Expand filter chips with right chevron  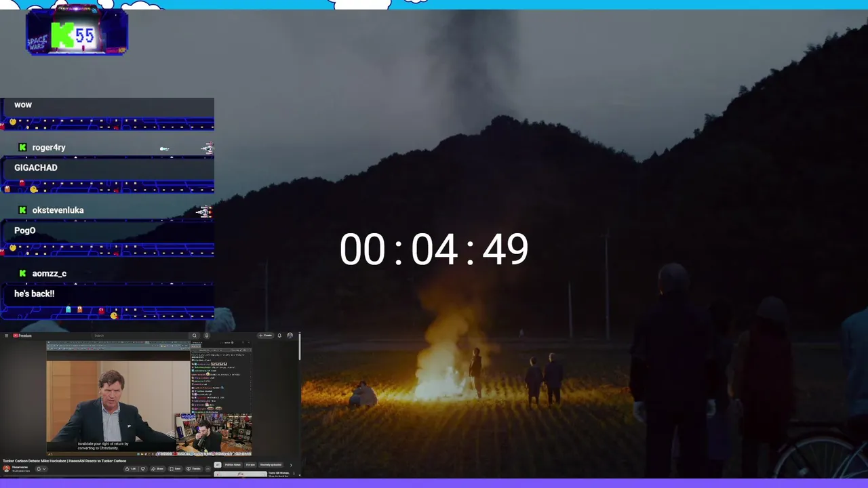coord(291,465)
